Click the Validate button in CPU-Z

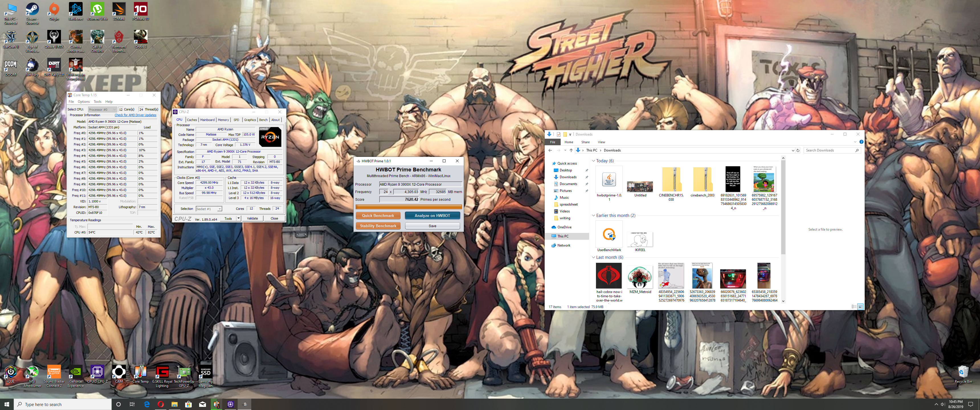tap(252, 218)
